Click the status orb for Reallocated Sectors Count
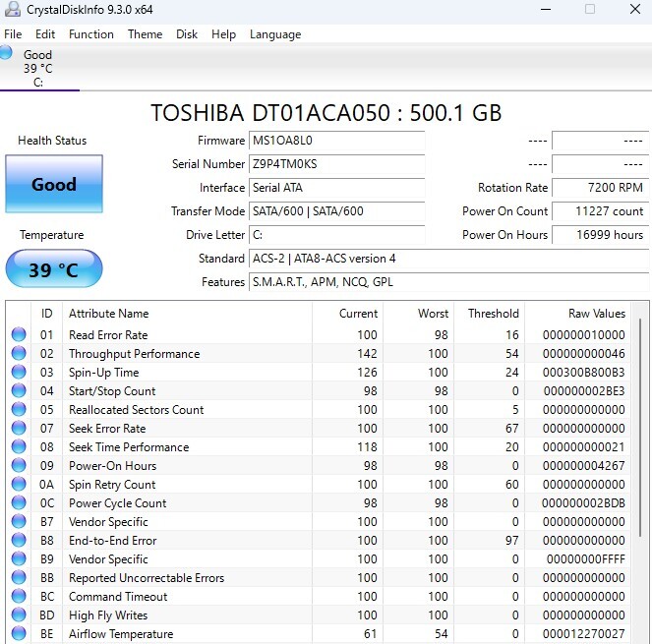The height and width of the screenshot is (644, 652). [x=19, y=410]
